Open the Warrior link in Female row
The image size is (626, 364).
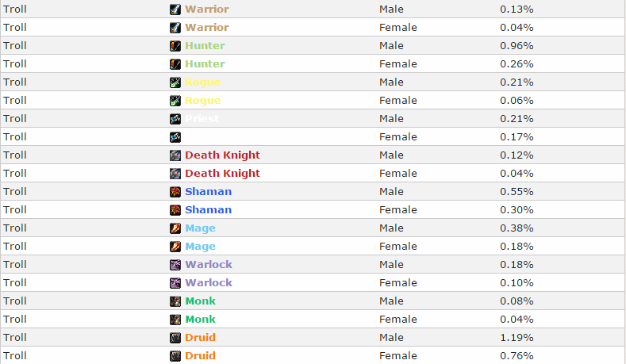pyautogui.click(x=207, y=28)
